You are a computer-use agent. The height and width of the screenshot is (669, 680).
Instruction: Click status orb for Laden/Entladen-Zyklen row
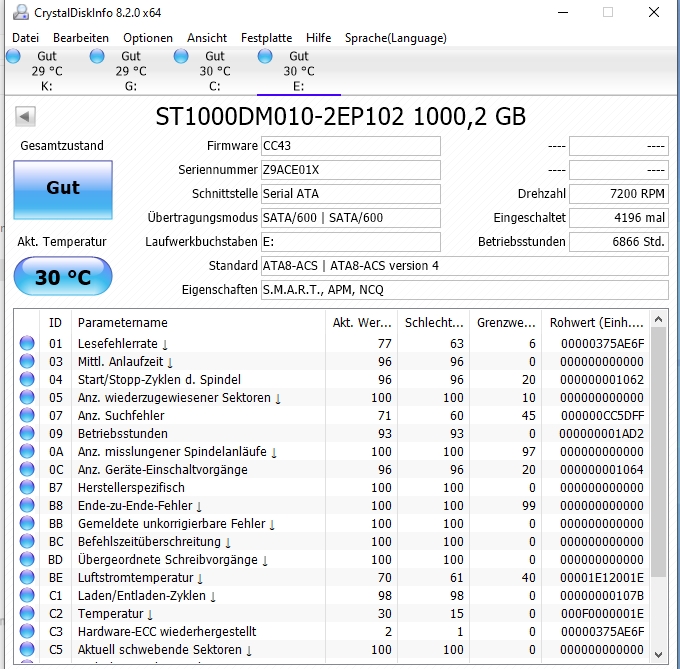[27, 595]
